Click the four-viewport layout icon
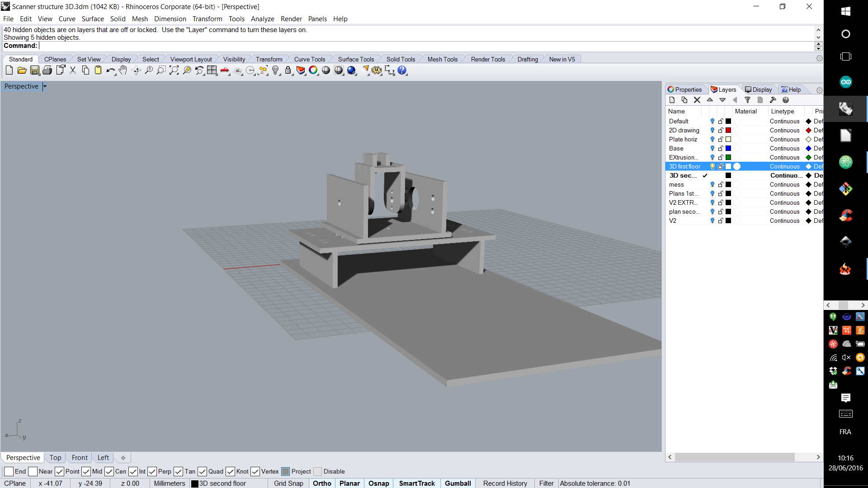 click(212, 70)
